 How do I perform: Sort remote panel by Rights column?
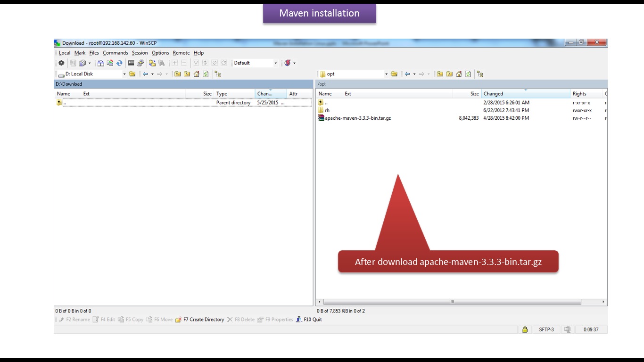586,94
